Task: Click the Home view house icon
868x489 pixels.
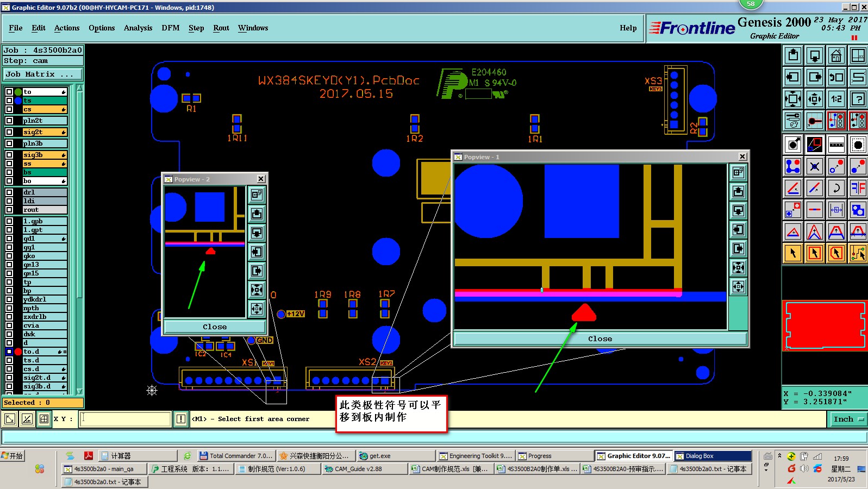Action: point(836,55)
